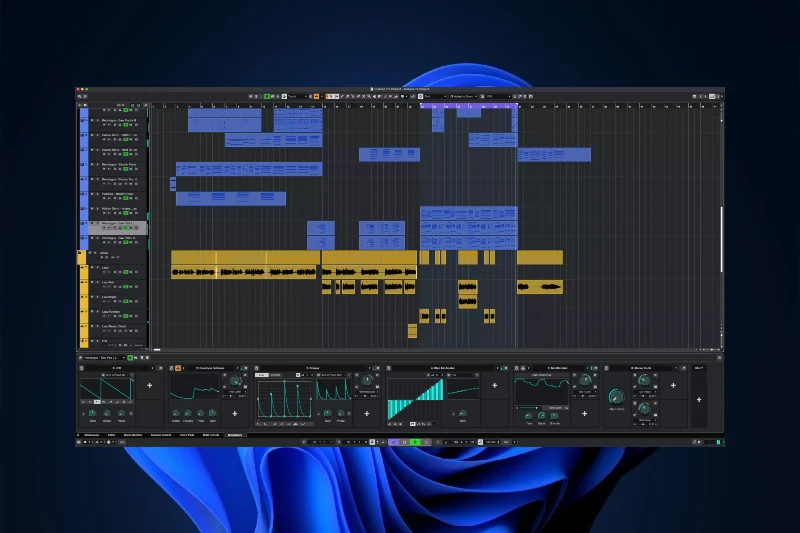Open the Adaptive Grid dropdown in toolbar
The image size is (800, 533).
point(463,96)
